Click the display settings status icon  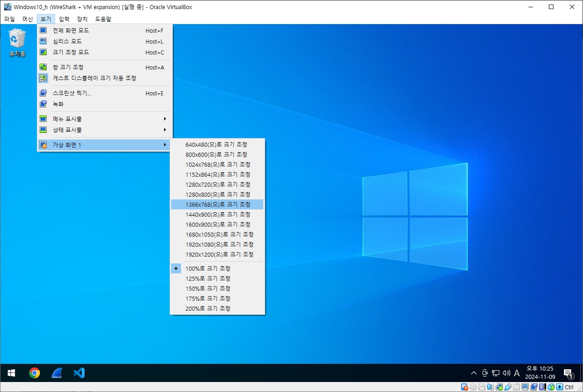[x=525, y=387]
